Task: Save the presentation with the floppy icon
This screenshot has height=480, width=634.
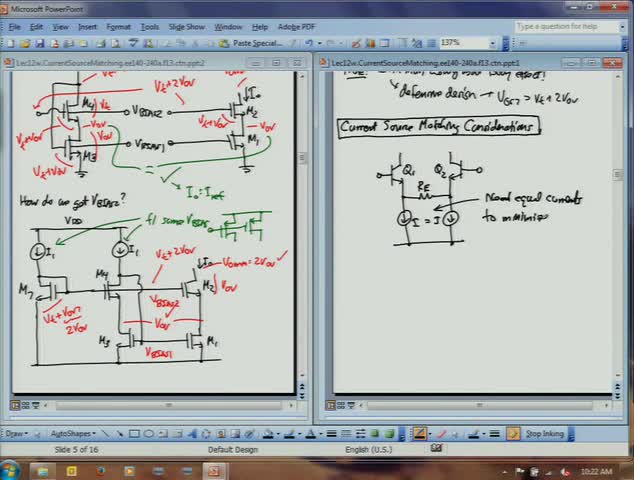Action: [39, 43]
